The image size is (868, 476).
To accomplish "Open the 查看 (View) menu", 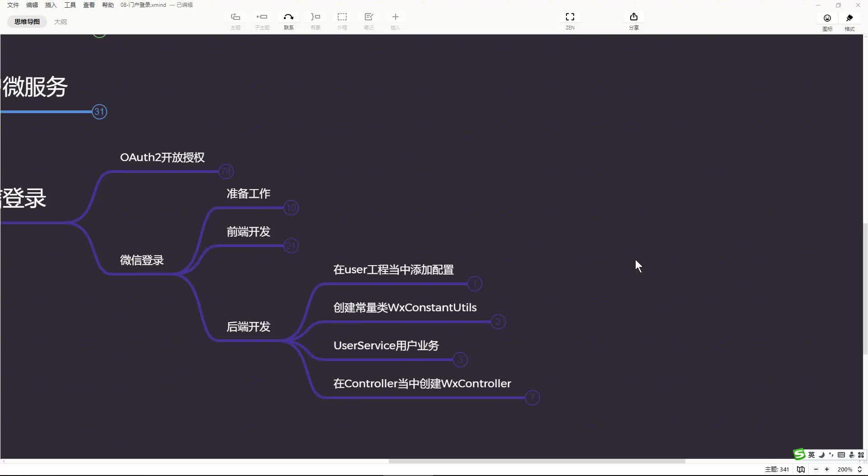I will pyautogui.click(x=89, y=5).
